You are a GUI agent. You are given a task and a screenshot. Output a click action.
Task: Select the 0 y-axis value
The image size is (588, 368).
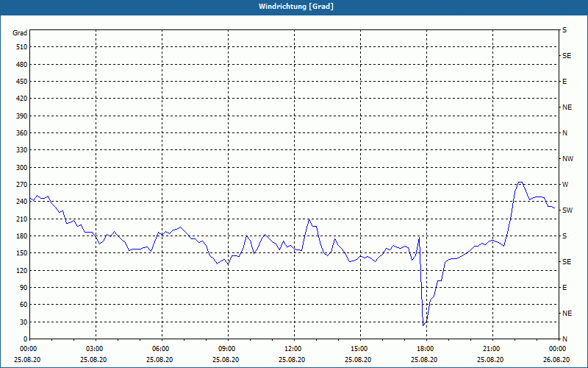click(x=25, y=339)
